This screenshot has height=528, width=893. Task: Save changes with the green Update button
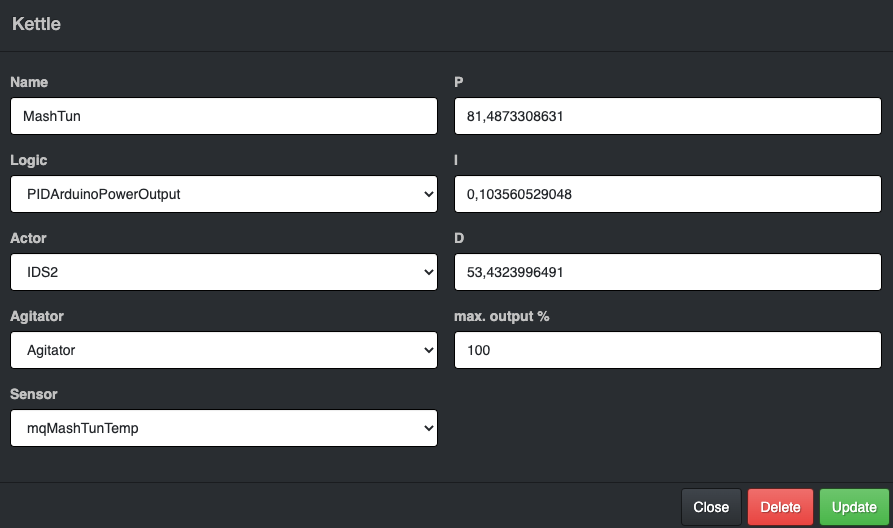click(854, 507)
